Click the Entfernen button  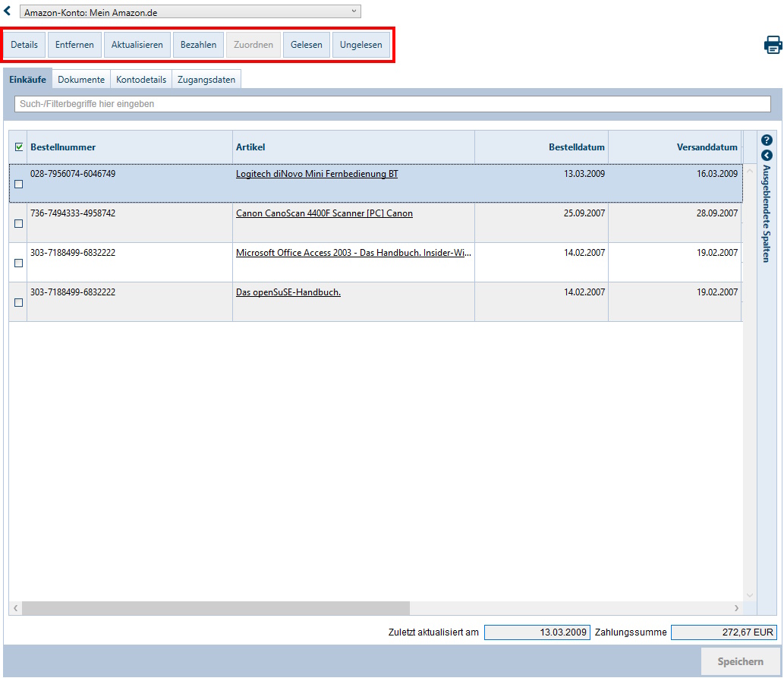click(74, 45)
